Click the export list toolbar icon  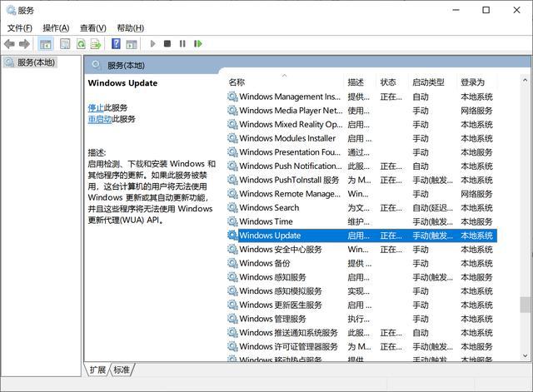(97, 43)
